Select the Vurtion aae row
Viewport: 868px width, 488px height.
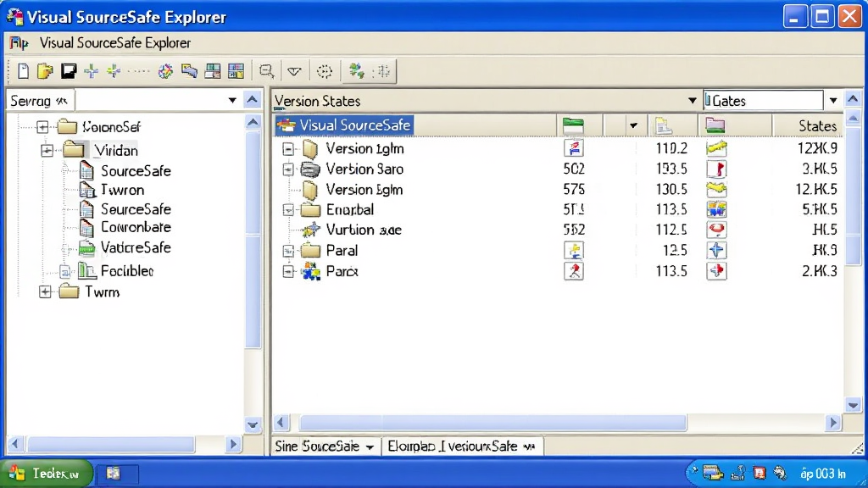[x=363, y=230]
